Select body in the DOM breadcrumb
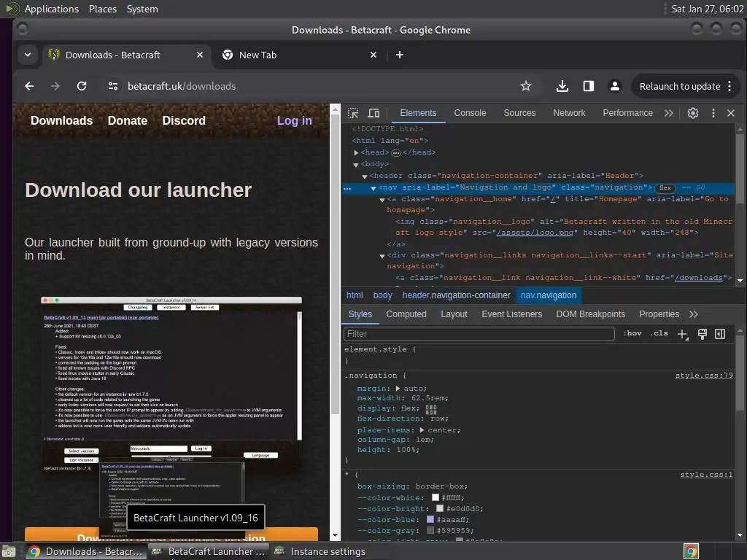Viewport: 747px width, 560px height. click(x=382, y=295)
